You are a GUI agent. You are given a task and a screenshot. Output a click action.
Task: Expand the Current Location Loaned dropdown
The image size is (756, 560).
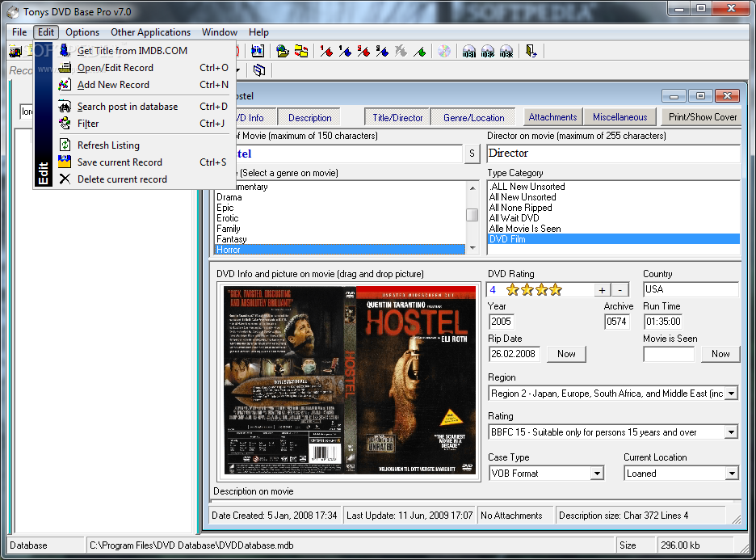coord(732,474)
